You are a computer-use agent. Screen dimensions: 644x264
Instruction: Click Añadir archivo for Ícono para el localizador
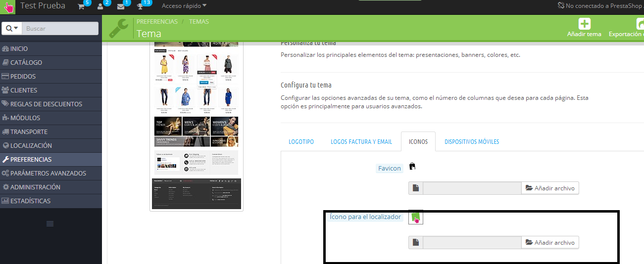click(550, 242)
